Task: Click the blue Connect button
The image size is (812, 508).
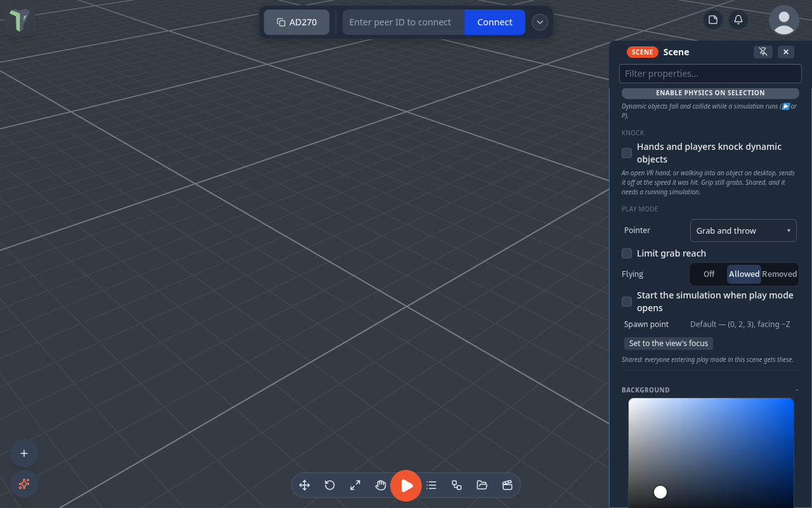Action: point(495,22)
